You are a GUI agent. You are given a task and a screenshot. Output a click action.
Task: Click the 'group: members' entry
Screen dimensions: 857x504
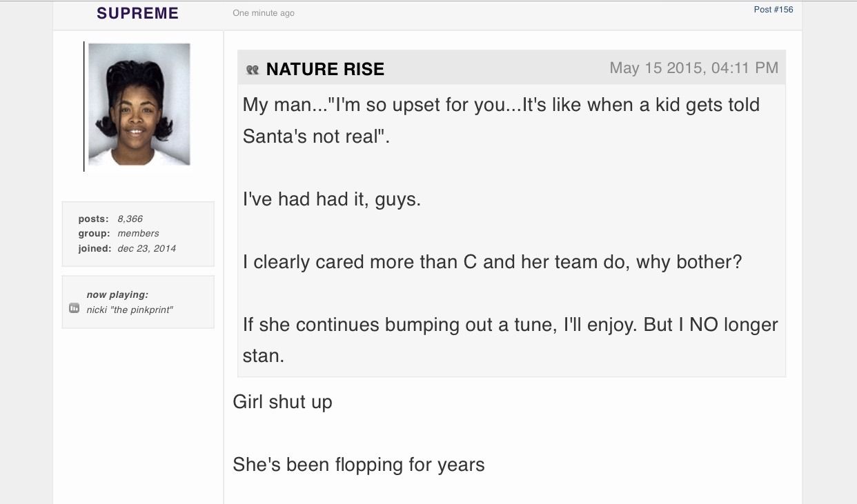tap(119, 233)
